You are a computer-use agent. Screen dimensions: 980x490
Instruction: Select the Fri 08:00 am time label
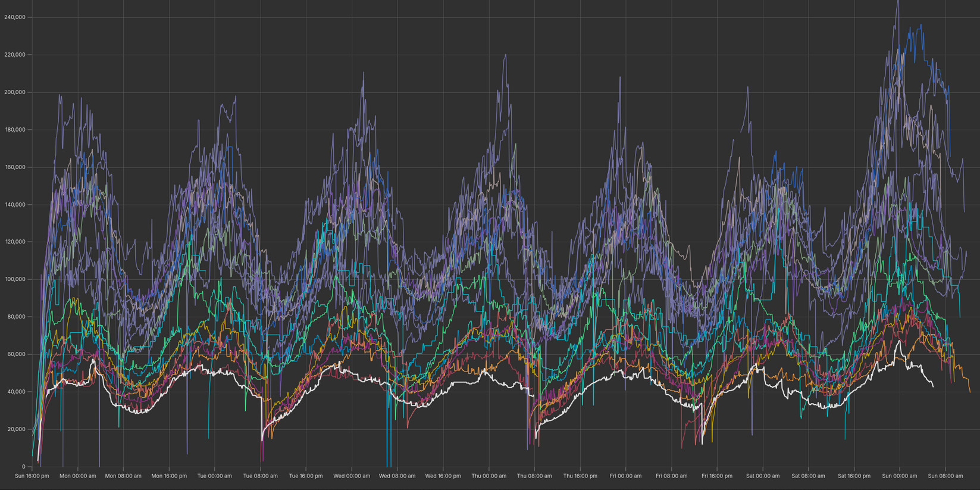672,476
